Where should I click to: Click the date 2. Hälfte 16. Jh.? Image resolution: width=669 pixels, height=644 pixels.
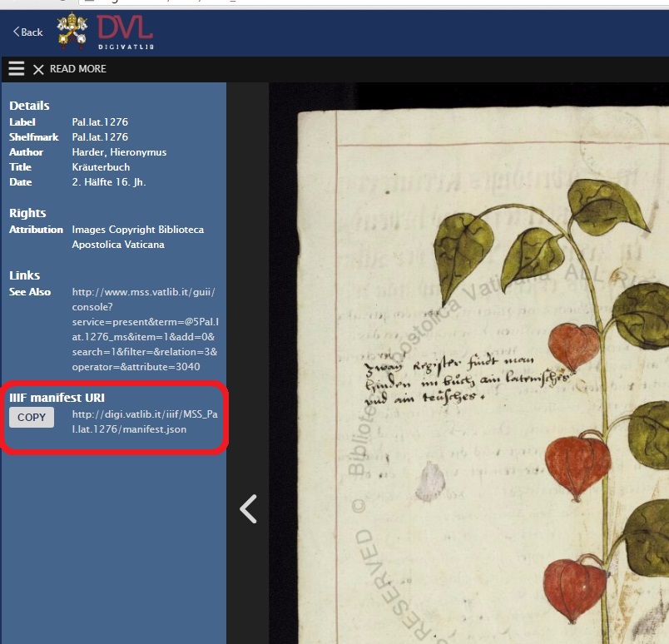point(109,182)
